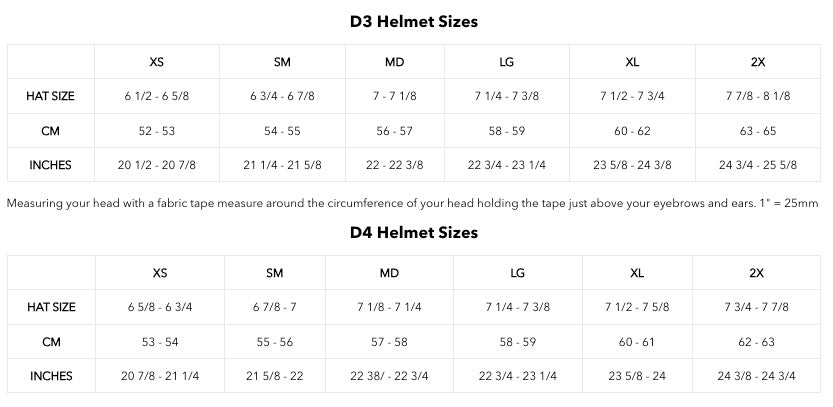Click the head measuring instruction text

point(412,203)
